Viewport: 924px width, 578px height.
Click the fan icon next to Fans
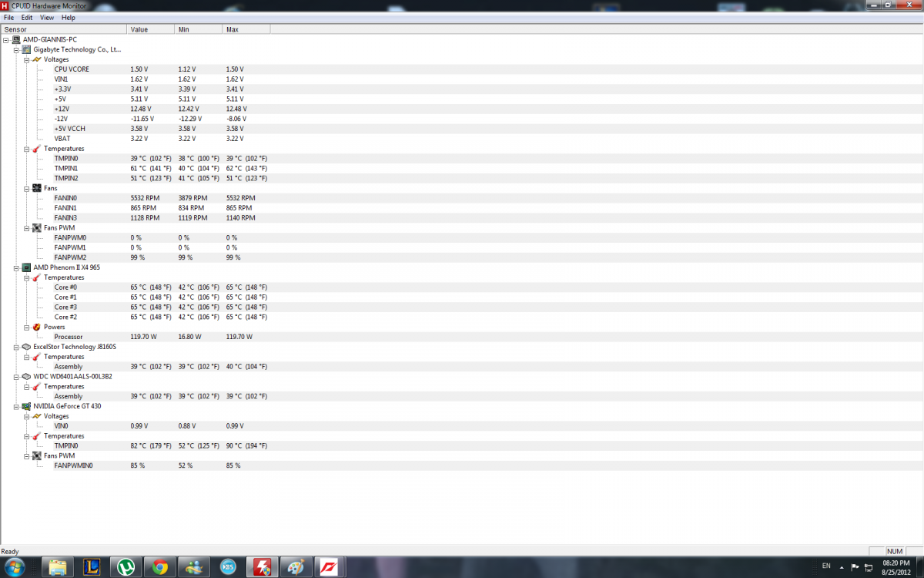(x=36, y=188)
